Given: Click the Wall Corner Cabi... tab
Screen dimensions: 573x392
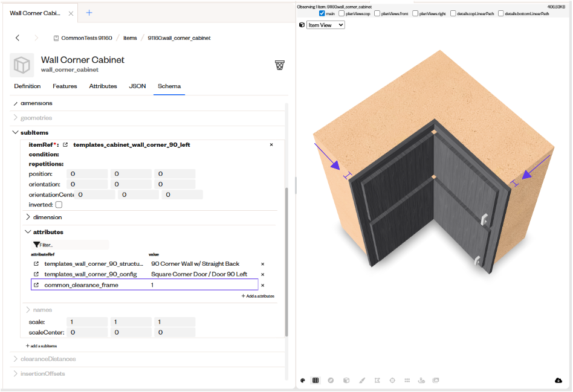Looking at the screenshot, I should [35, 13].
